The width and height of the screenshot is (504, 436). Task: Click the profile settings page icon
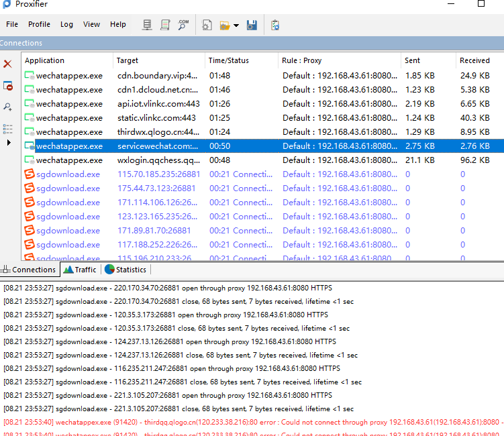[207, 25]
